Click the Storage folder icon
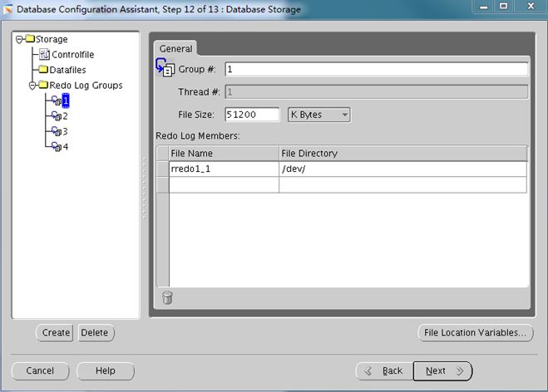This screenshot has height=392, width=548. 30,38
